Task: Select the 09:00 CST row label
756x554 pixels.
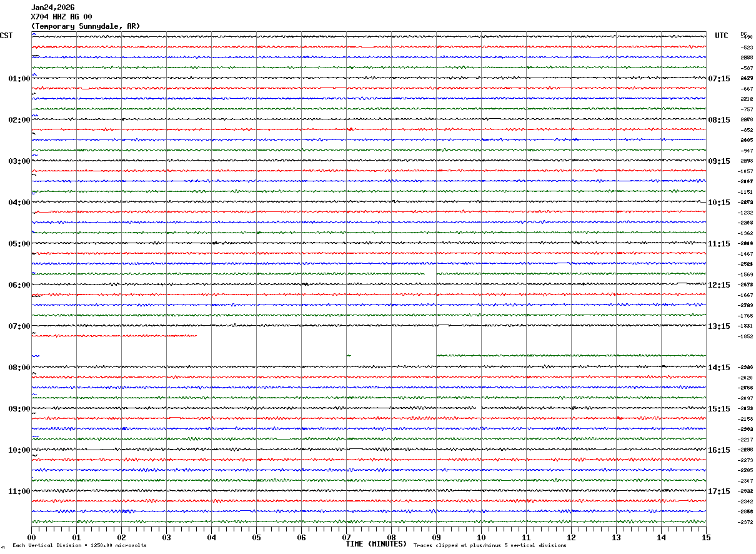Action: point(19,409)
